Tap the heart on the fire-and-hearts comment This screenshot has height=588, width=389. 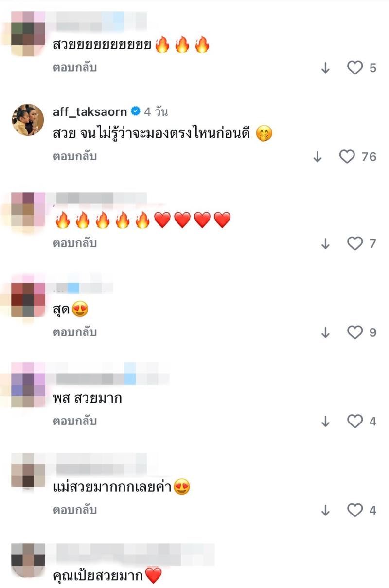tap(355, 243)
